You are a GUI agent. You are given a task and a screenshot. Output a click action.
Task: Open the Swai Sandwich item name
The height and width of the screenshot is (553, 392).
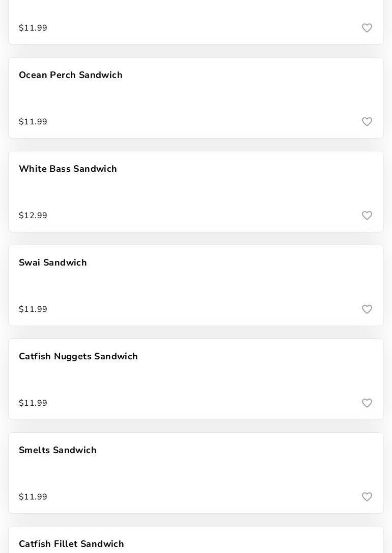[x=53, y=263]
